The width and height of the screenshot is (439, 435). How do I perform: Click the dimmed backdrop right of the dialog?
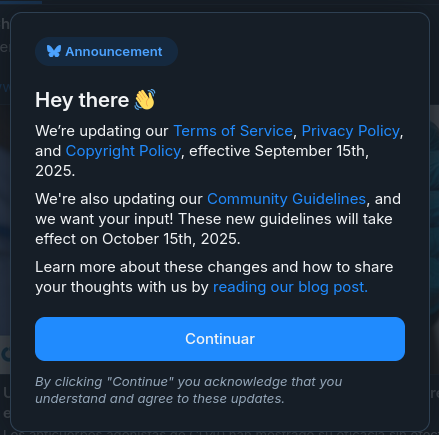click(434, 233)
